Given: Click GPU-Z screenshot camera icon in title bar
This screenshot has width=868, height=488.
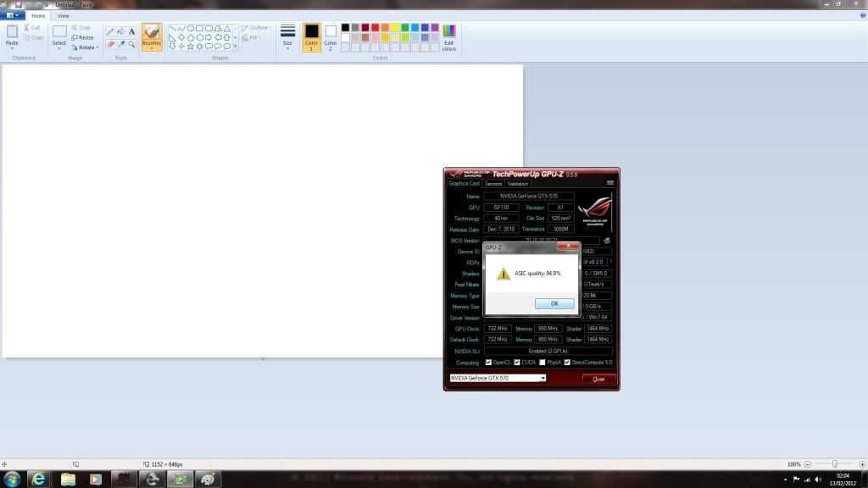Looking at the screenshot, I should pyautogui.click(x=610, y=183).
